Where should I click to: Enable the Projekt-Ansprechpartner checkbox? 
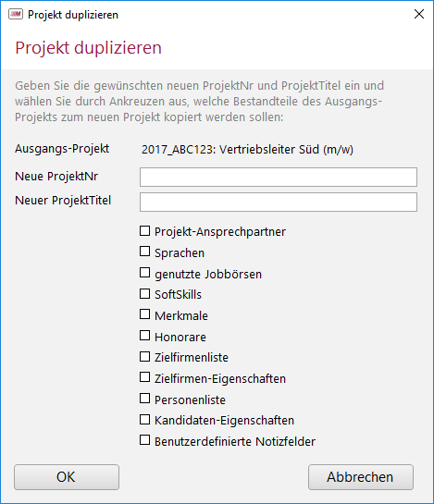(144, 231)
